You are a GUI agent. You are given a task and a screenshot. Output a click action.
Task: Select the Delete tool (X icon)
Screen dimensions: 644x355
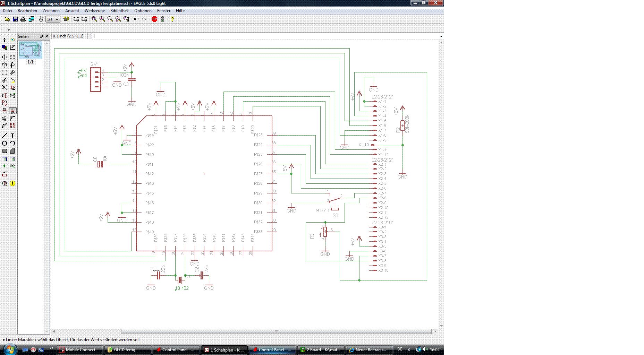[5, 88]
